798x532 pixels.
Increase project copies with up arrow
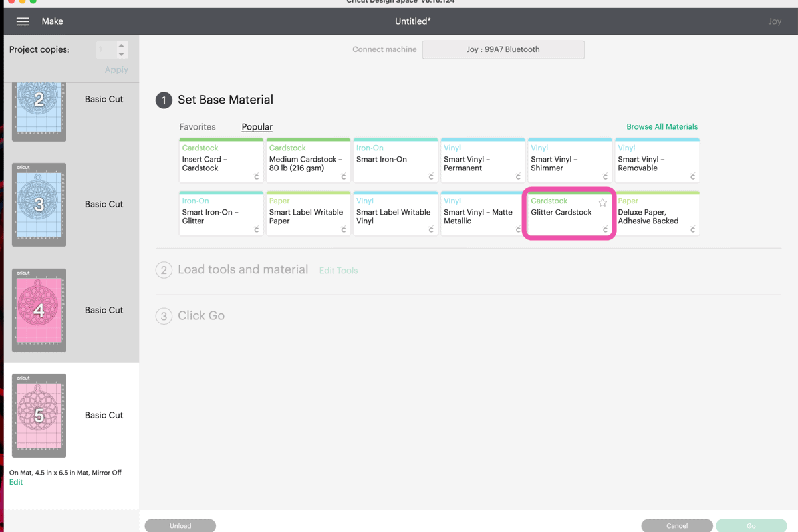[121, 46]
